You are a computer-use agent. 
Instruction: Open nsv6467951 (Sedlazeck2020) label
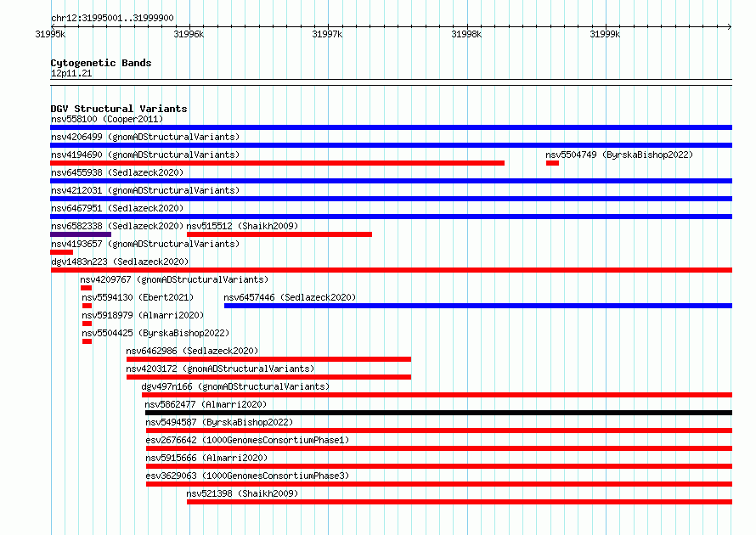pos(117,208)
